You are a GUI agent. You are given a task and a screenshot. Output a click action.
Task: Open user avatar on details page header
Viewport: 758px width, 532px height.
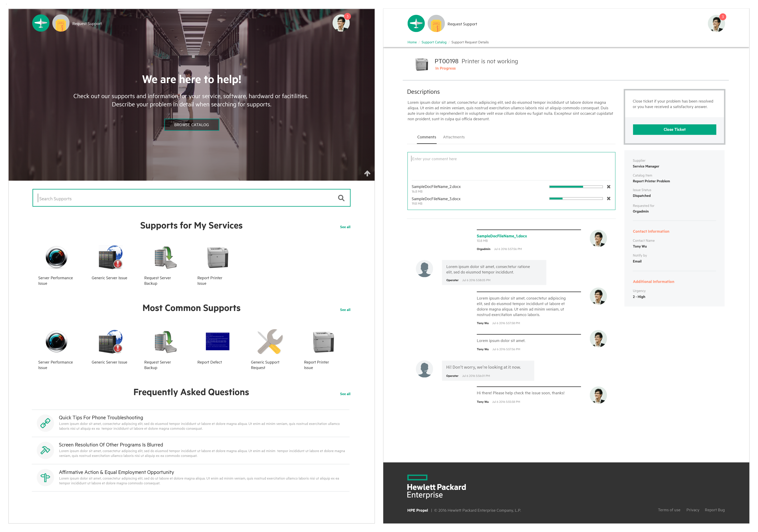[716, 23]
